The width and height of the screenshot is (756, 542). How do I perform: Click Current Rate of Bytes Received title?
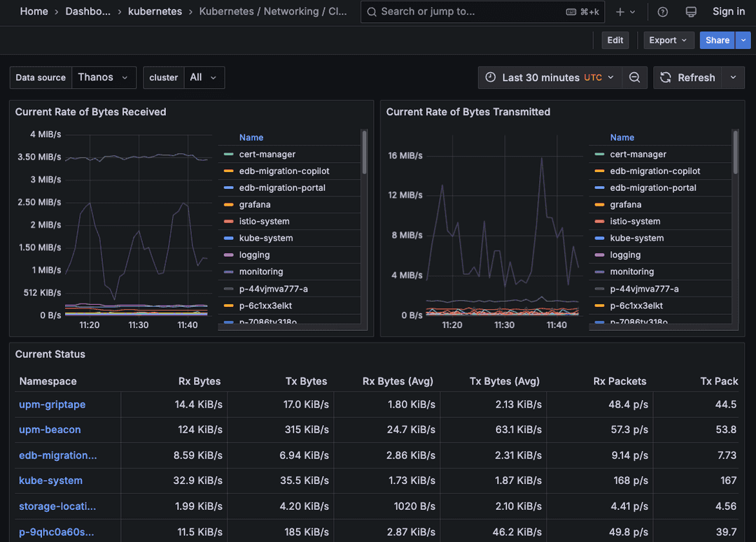point(90,112)
